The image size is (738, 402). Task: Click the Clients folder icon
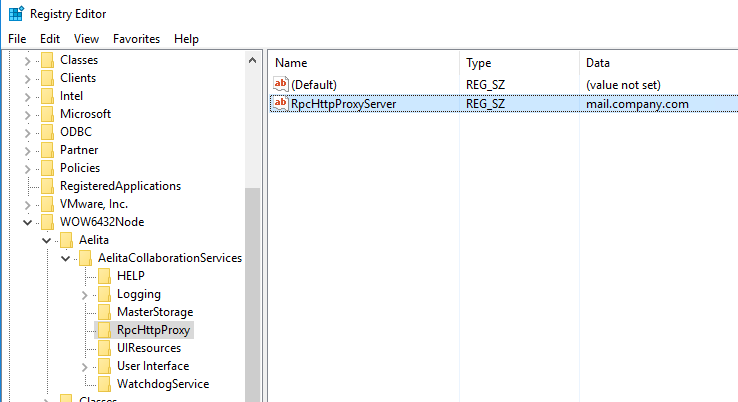pos(47,78)
